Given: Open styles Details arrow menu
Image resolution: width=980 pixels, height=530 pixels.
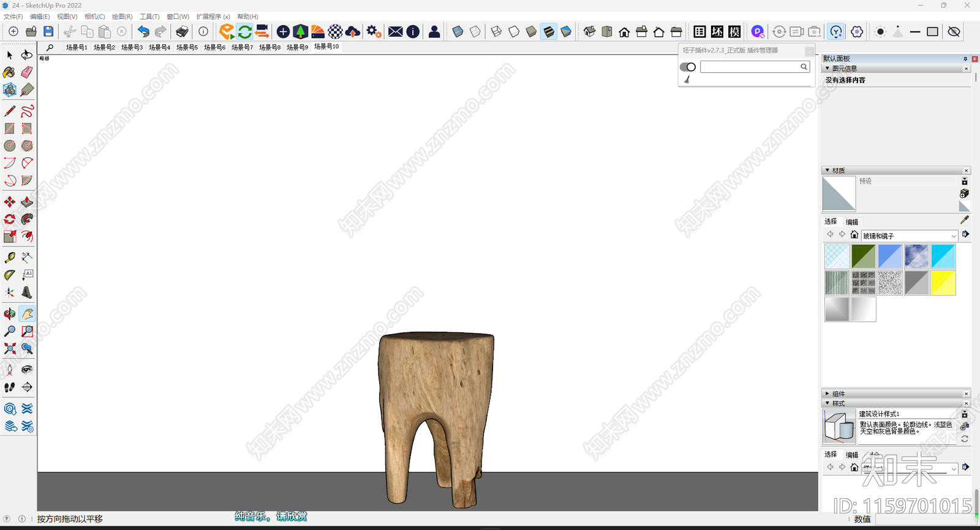Looking at the screenshot, I should (965, 467).
